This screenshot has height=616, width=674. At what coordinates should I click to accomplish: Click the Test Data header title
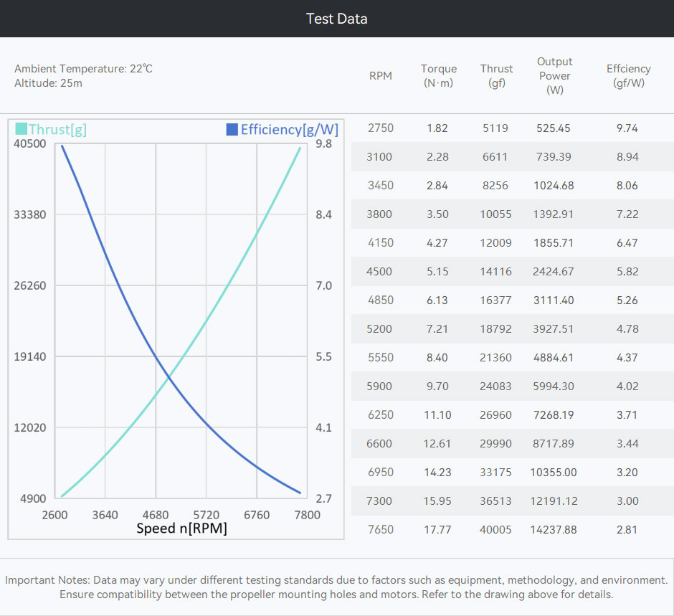coord(336,19)
